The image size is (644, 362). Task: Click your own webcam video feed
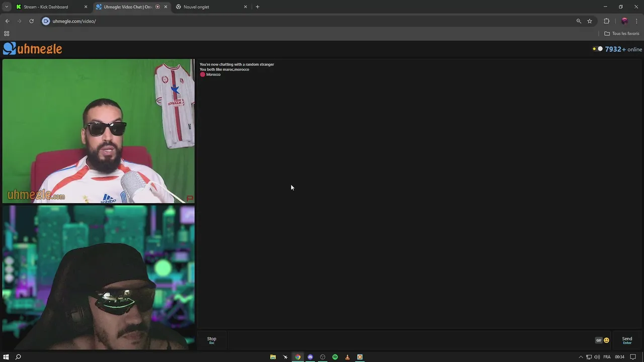99,277
